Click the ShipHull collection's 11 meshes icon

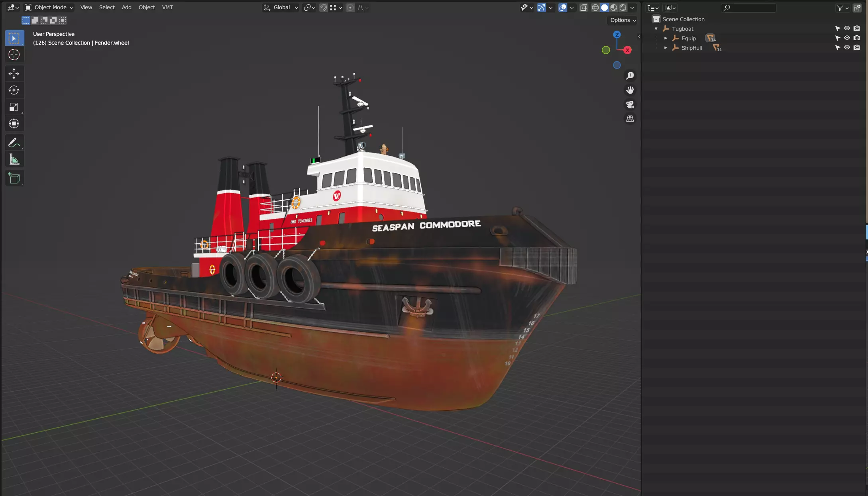717,48
